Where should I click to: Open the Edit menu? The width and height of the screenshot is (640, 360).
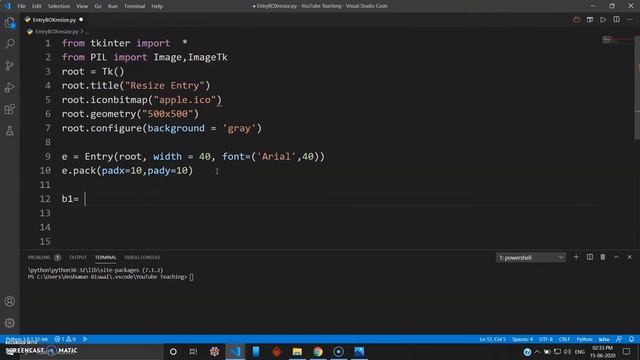[37, 6]
